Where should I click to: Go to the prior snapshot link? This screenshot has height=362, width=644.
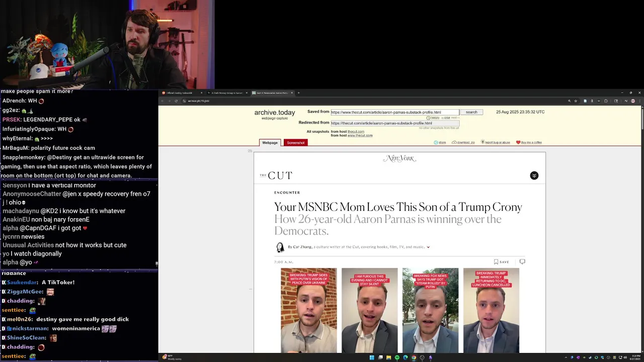point(446,118)
